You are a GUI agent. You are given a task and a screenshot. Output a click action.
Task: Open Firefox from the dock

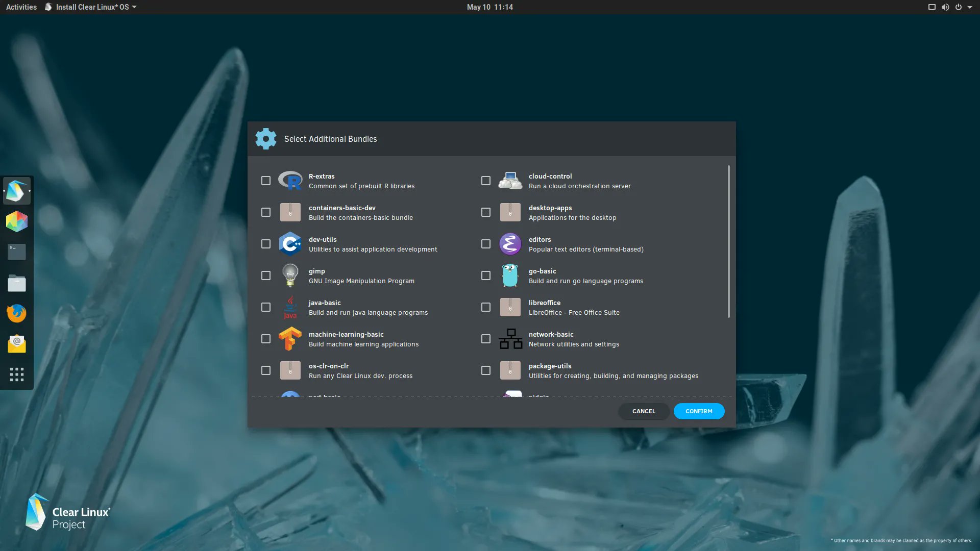[17, 313]
